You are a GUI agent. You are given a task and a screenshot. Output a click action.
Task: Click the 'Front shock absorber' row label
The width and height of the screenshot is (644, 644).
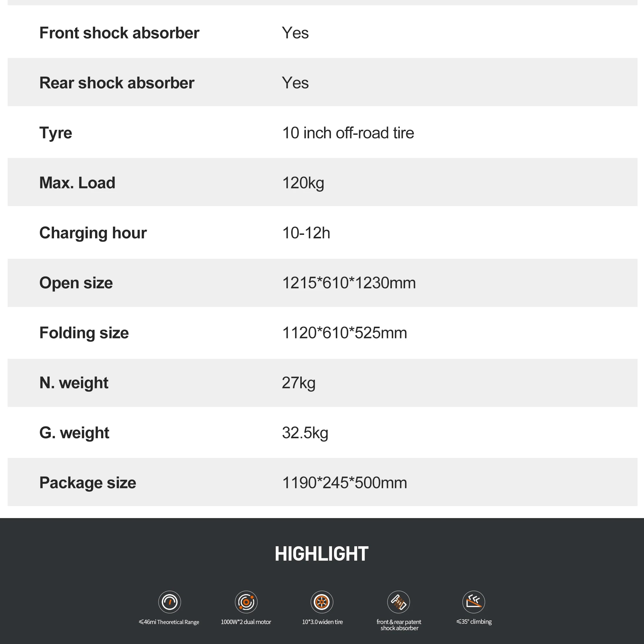coord(119,33)
